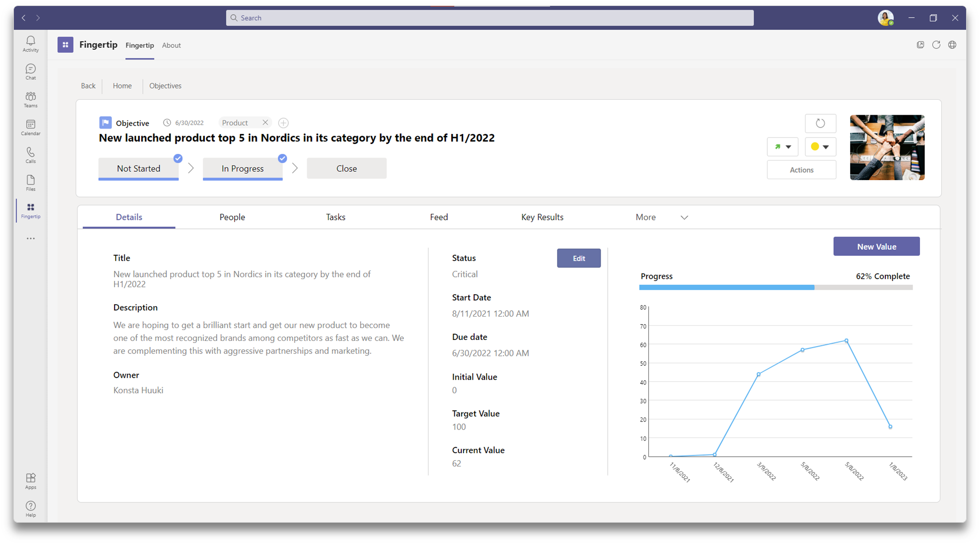Switch to the Key Results tab
Viewport: 980px width, 544px height.
(542, 217)
